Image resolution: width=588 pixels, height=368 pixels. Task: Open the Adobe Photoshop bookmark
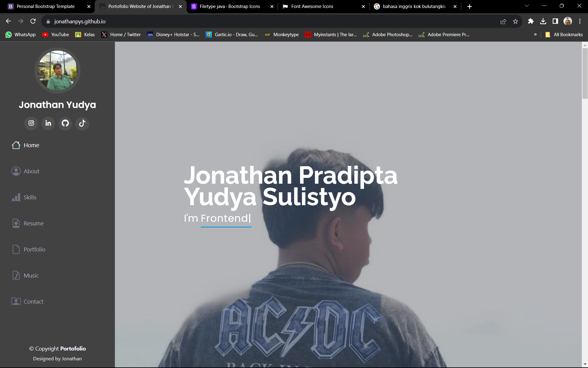point(388,35)
